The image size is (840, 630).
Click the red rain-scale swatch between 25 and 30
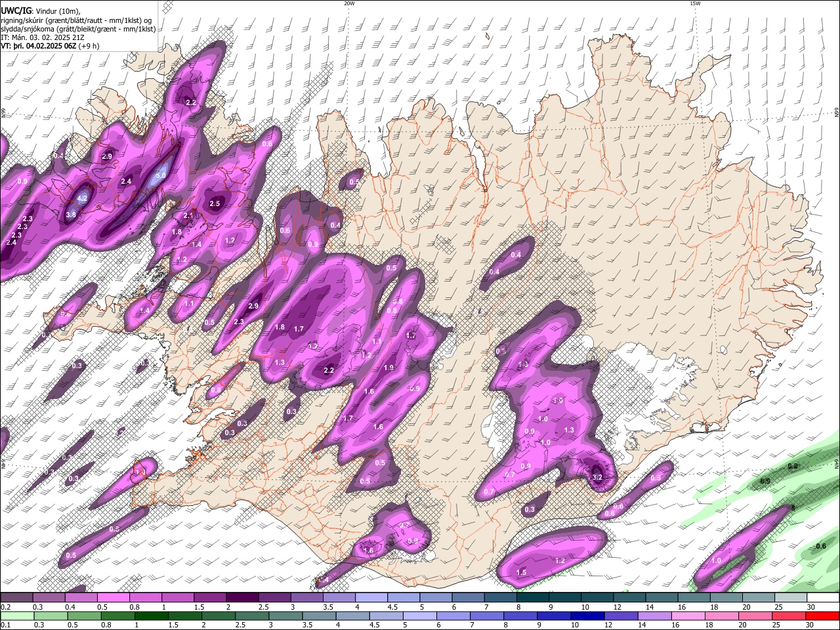click(789, 616)
